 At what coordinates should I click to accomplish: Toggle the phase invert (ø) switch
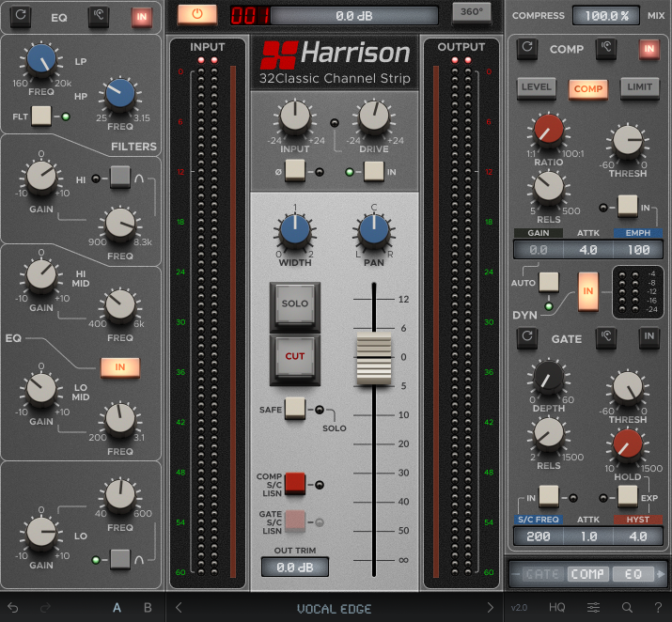pos(295,170)
